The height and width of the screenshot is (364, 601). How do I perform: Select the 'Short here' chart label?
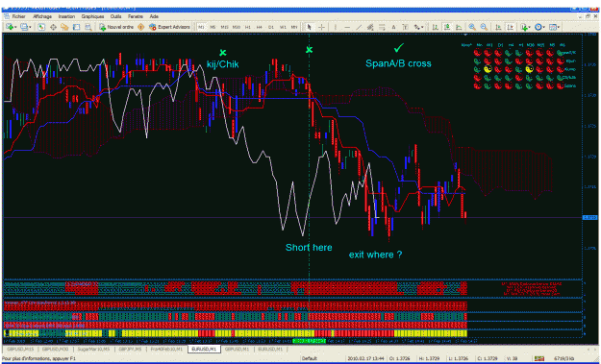point(309,248)
